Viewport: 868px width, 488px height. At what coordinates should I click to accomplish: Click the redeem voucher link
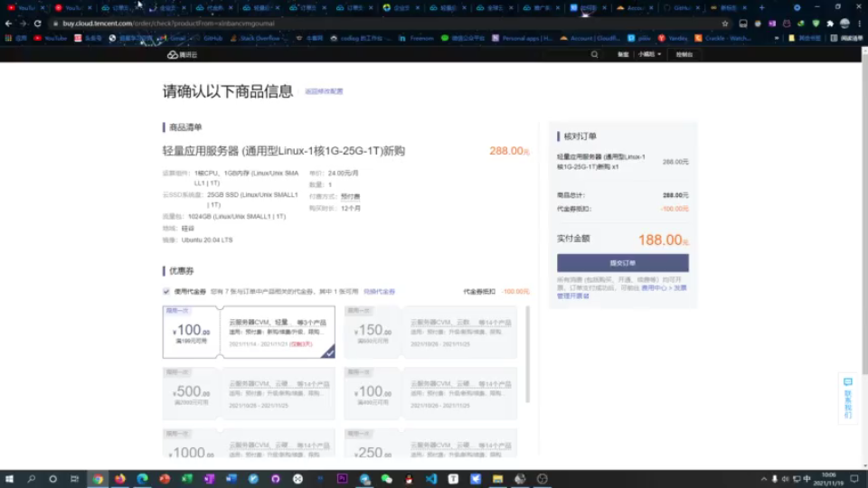(x=379, y=292)
